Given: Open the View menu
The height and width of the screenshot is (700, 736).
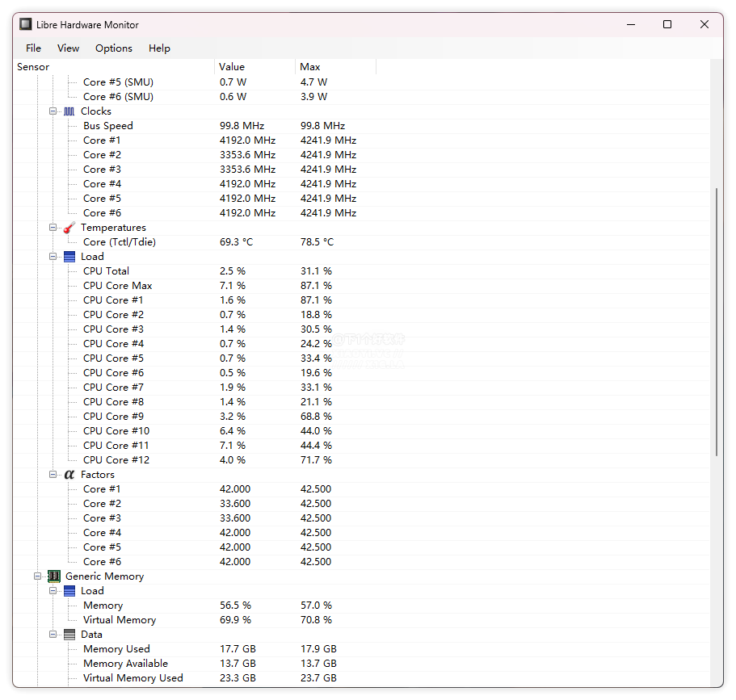Looking at the screenshot, I should tap(68, 48).
